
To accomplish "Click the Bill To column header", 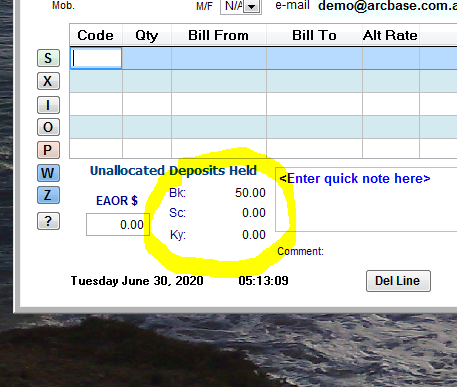I will (314, 35).
